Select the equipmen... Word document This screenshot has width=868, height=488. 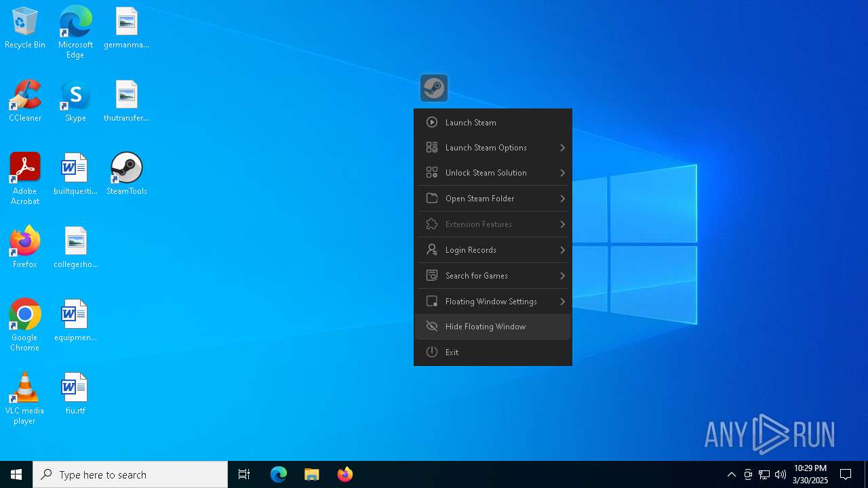(75, 321)
